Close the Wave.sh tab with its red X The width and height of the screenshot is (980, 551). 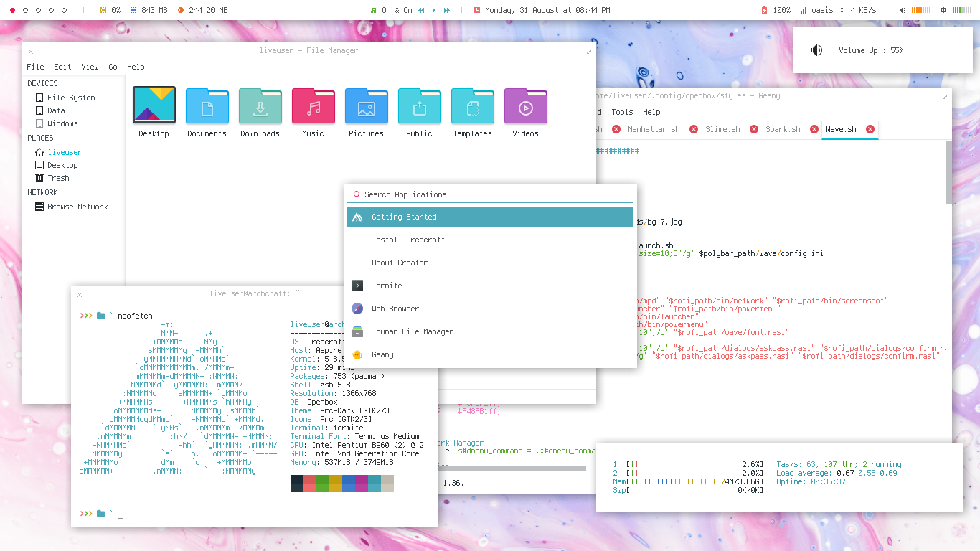[x=870, y=129]
